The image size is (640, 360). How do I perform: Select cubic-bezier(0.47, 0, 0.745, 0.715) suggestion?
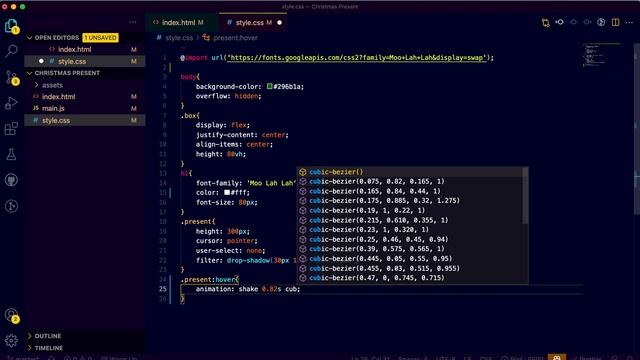tap(410, 278)
